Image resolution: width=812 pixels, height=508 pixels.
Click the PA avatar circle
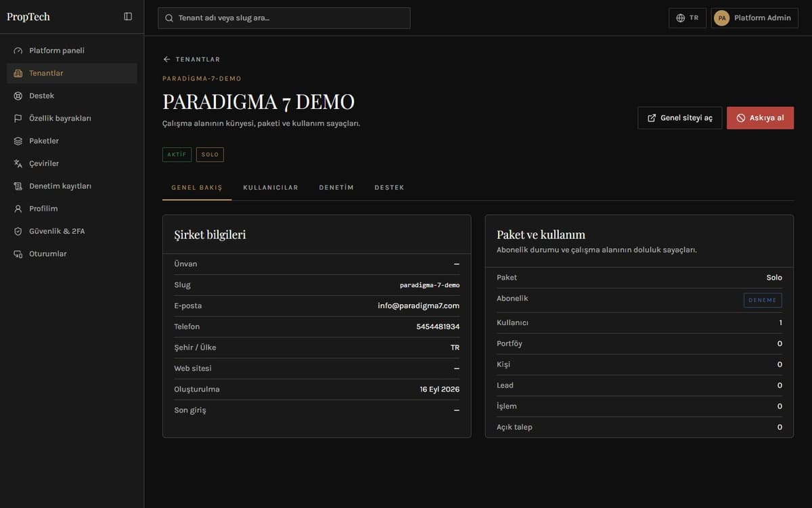point(722,18)
